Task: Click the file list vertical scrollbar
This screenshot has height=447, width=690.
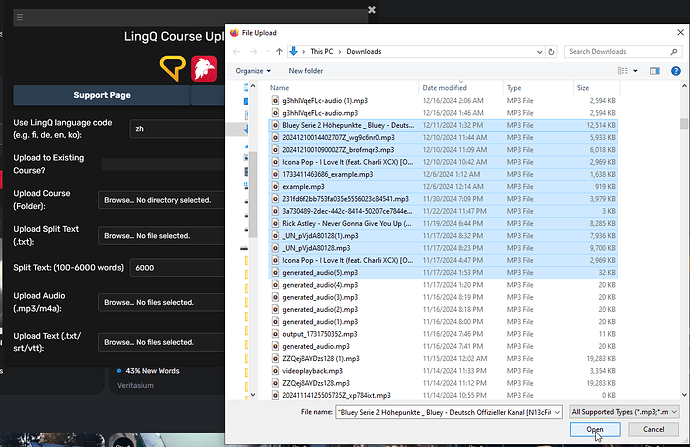Action: click(x=684, y=124)
